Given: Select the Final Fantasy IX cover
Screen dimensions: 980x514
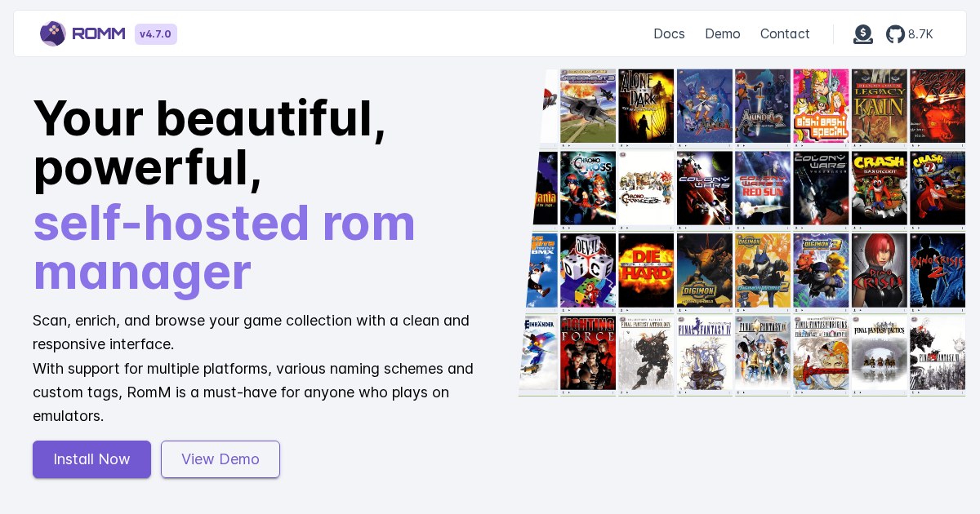Looking at the screenshot, I should click(x=763, y=354).
